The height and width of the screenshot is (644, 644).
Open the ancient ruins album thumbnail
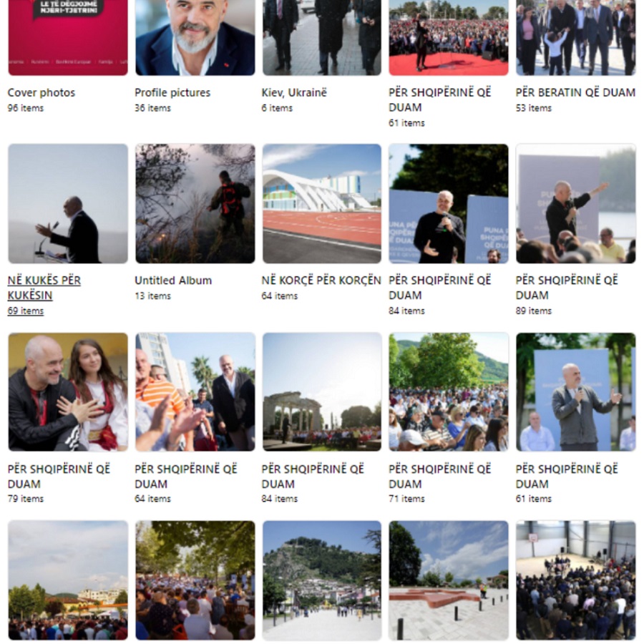322,392
